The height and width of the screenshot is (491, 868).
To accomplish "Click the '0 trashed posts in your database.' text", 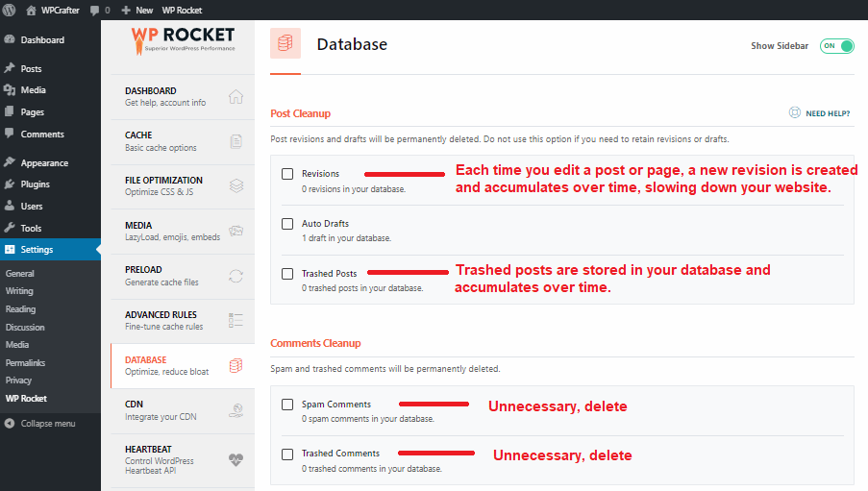I will (362, 288).
